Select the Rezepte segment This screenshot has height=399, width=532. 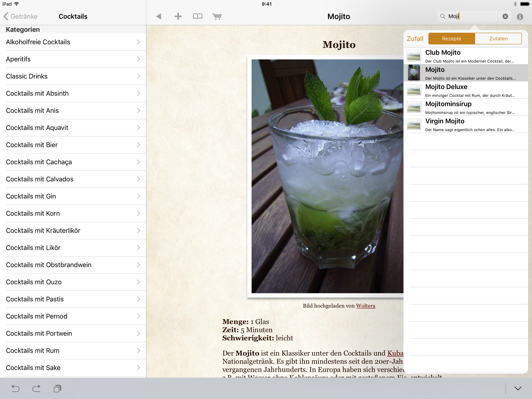click(451, 39)
